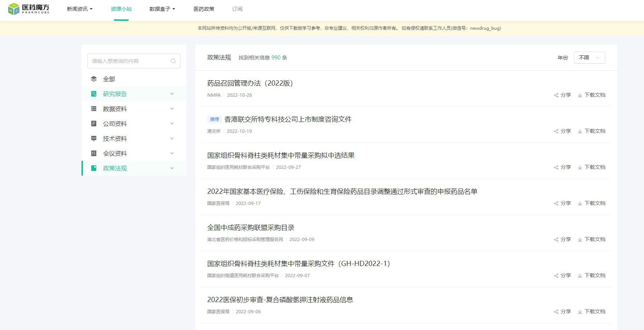Open the 数据盒子 dropdown menu
The image size is (644, 330).
[x=162, y=9]
